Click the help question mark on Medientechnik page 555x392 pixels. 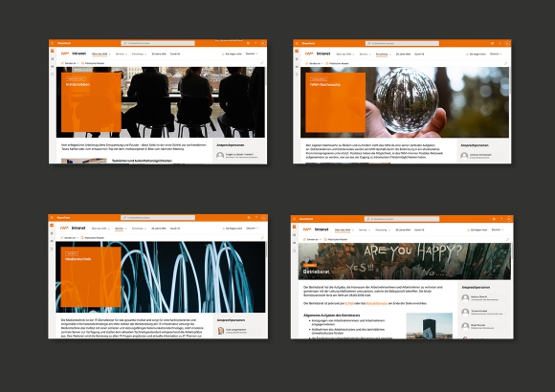coord(256,218)
